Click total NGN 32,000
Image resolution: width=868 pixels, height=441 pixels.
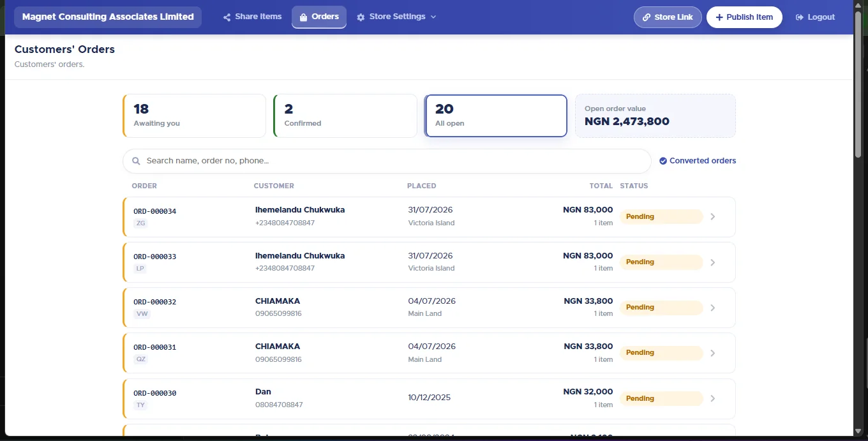[588, 392]
